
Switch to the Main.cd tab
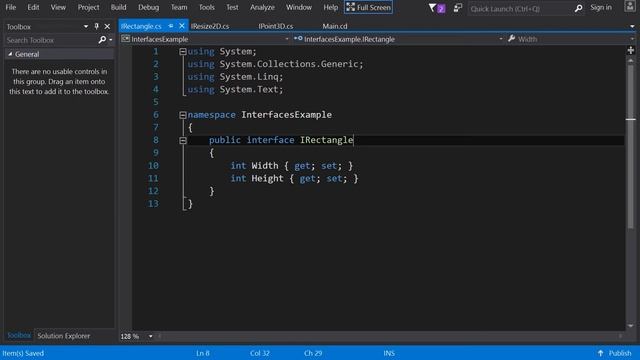(x=335, y=26)
